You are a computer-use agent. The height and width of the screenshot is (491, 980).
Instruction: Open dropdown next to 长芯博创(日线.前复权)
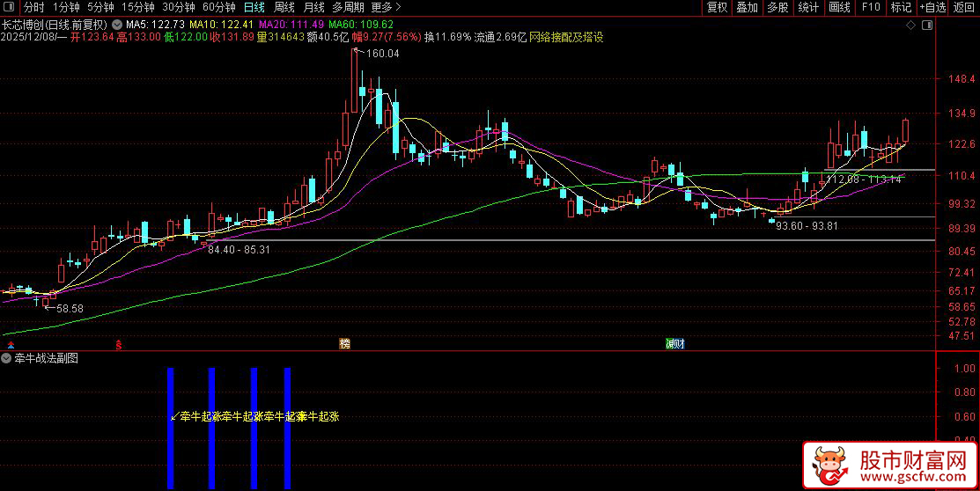117,25
